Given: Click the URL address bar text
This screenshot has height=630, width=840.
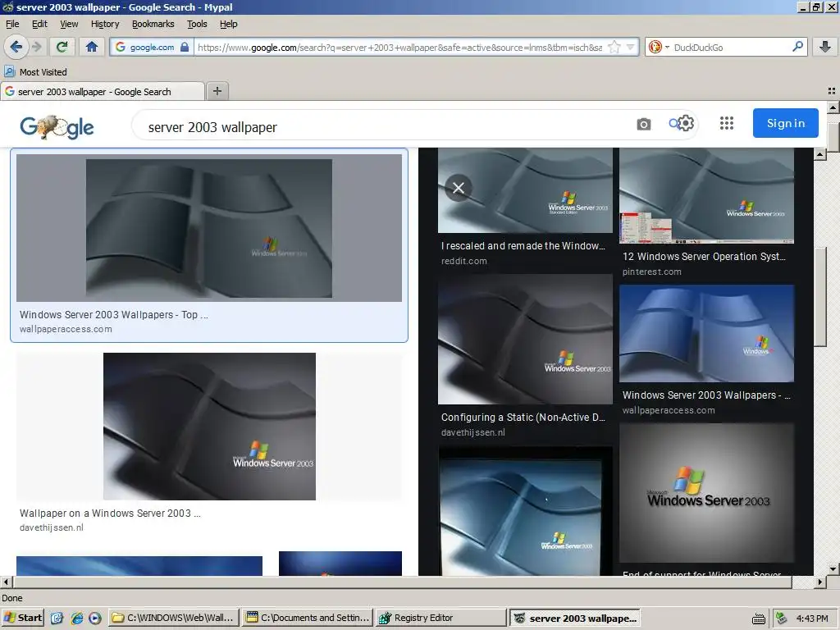Looking at the screenshot, I should (x=399, y=47).
